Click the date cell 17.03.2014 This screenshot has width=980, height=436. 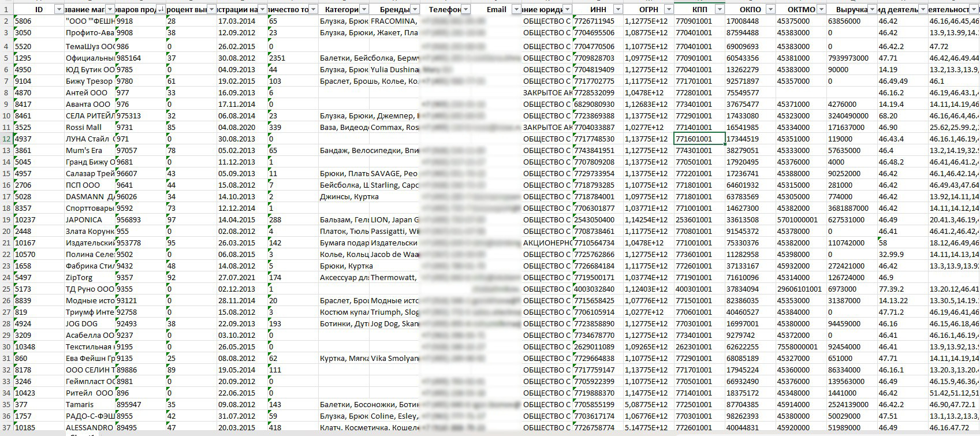pos(242,21)
